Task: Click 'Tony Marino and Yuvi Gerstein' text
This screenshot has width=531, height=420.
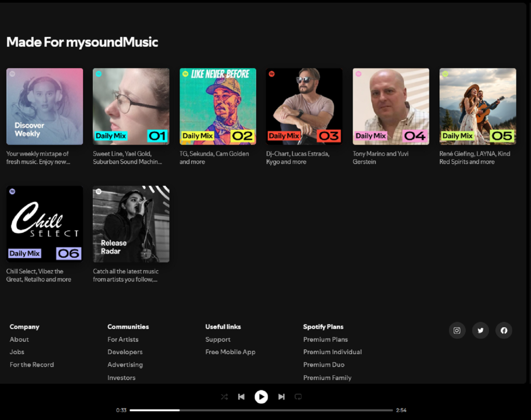Action: (x=381, y=158)
